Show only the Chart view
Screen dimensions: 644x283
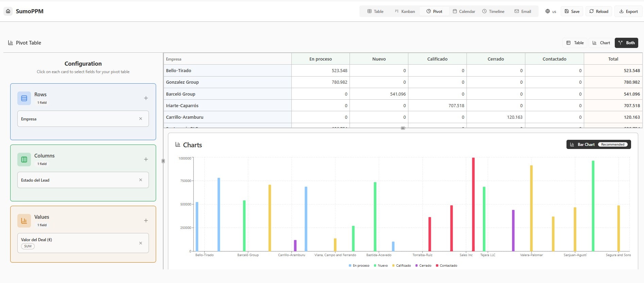[601, 43]
